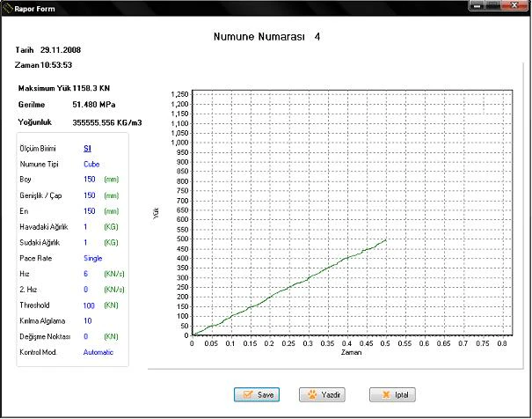Click the end of the green load curve
The width and height of the screenshot is (532, 419).
tap(385, 239)
